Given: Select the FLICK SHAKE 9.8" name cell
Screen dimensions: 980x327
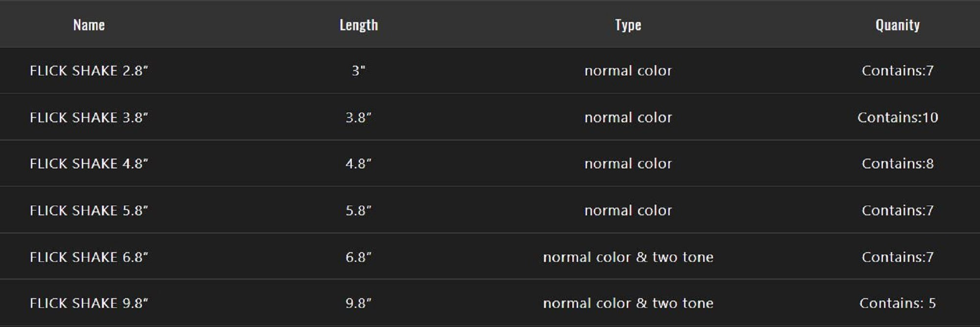Looking at the screenshot, I should coord(89,303).
